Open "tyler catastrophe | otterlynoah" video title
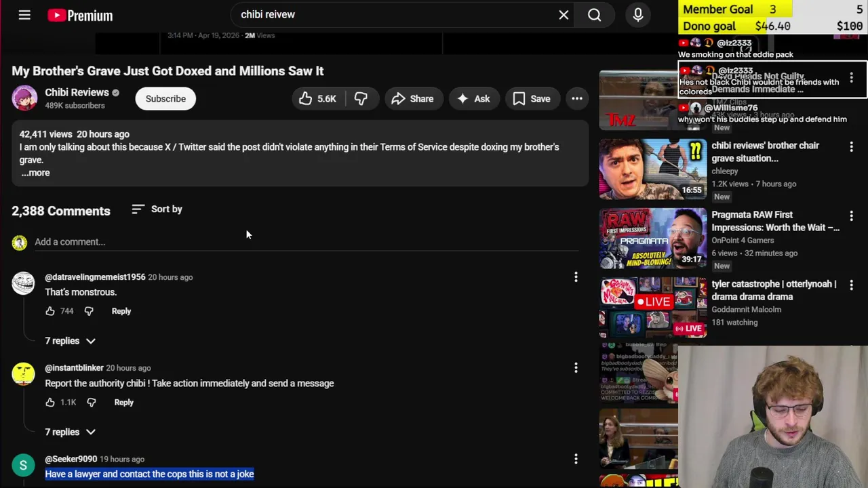Viewport: 868px width, 488px height. click(x=774, y=290)
